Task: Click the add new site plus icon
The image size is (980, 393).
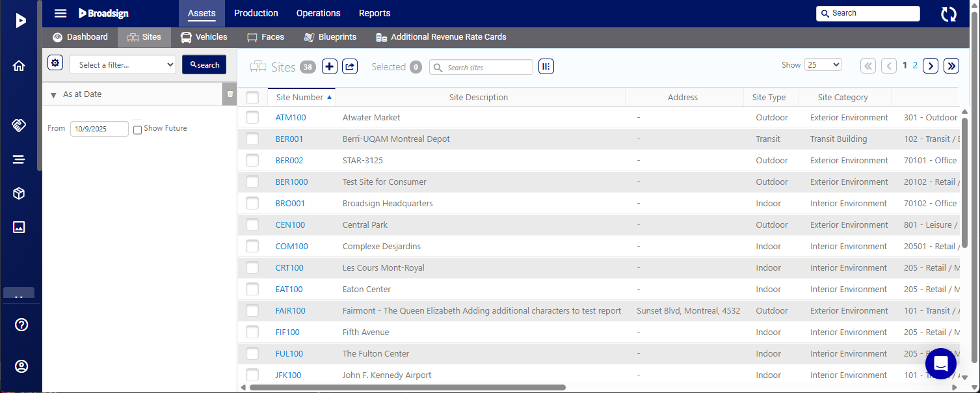Action: click(x=330, y=66)
